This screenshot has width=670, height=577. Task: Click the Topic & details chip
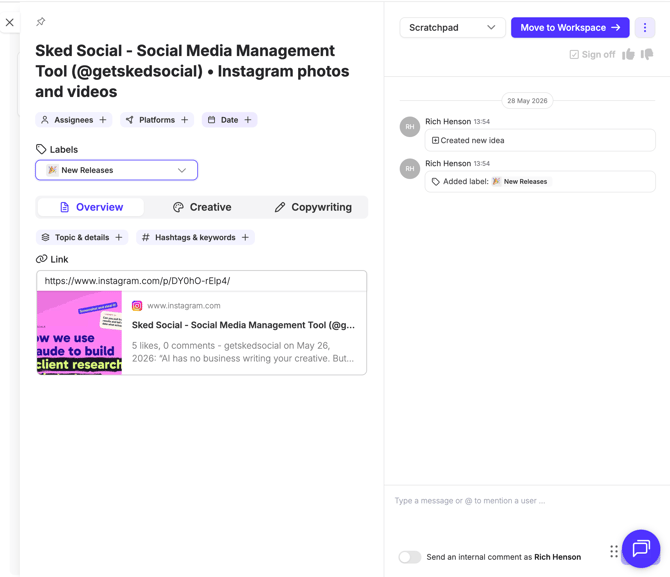tap(82, 237)
